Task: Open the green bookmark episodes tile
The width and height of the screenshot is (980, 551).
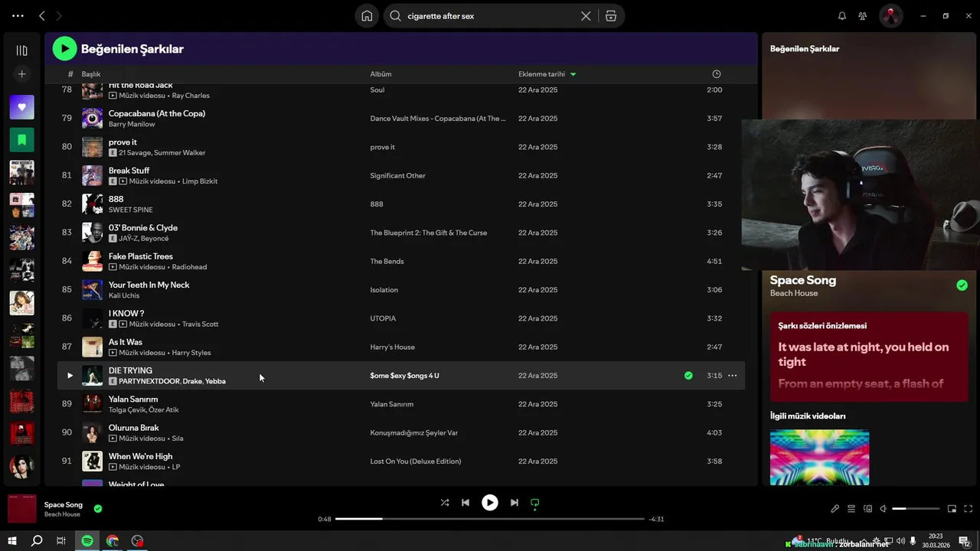Action: click(21, 140)
